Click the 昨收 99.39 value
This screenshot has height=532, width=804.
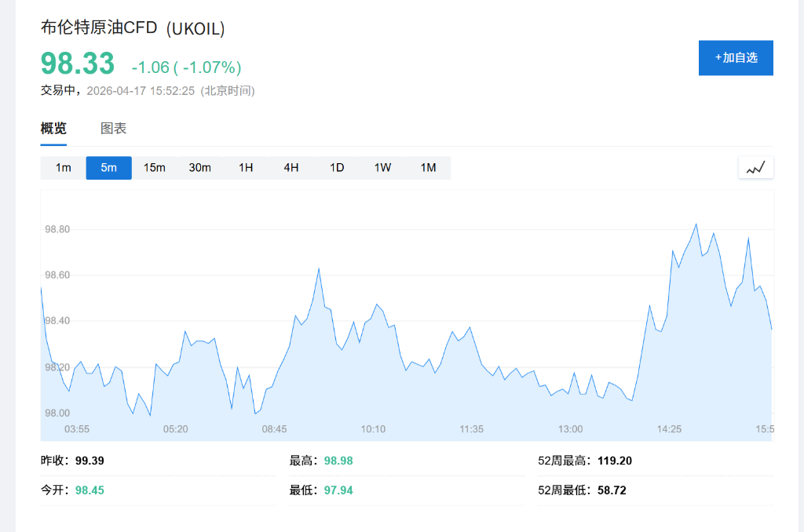click(89, 461)
